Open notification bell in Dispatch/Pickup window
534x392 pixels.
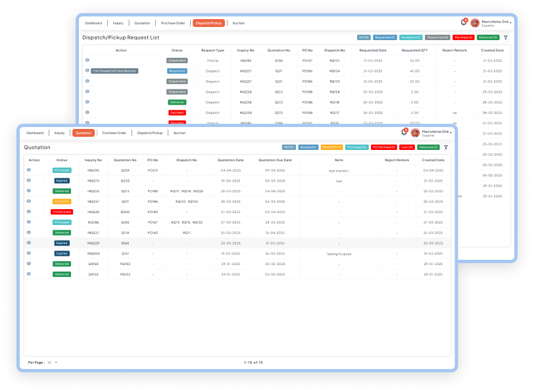[x=464, y=22]
